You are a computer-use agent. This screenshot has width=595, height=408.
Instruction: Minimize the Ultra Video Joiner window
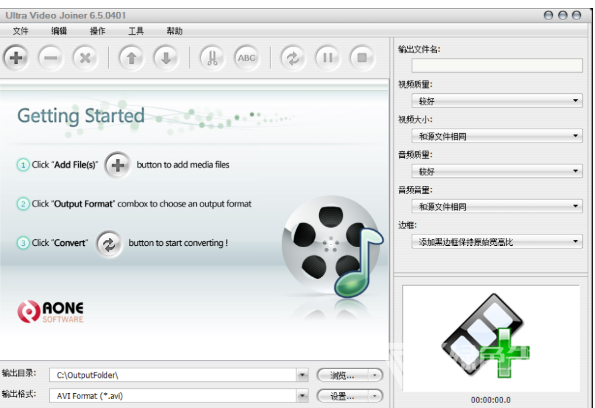pyautogui.click(x=548, y=15)
